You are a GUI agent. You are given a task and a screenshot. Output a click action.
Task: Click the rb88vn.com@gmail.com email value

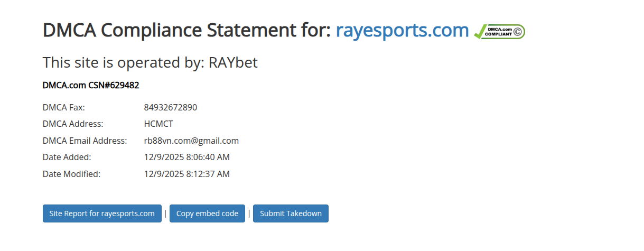[x=191, y=141]
